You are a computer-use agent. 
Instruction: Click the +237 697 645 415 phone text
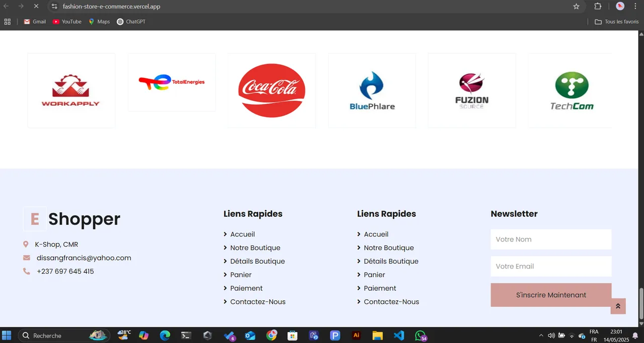65,272
